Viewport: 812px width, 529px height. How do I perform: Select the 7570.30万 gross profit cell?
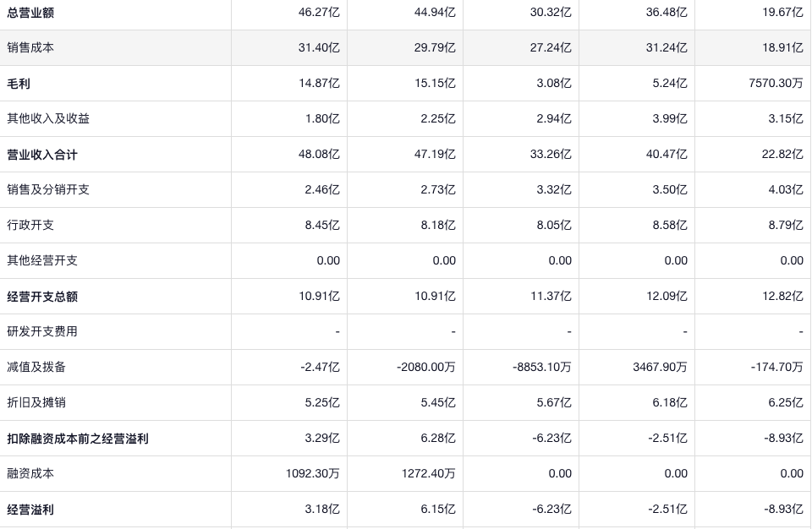(x=776, y=84)
